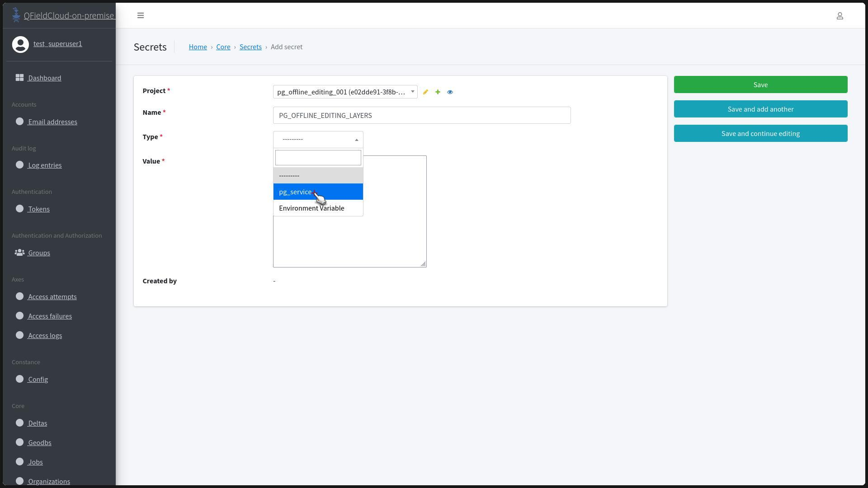
Task: Open the user profile icon at top right
Action: coord(840,16)
